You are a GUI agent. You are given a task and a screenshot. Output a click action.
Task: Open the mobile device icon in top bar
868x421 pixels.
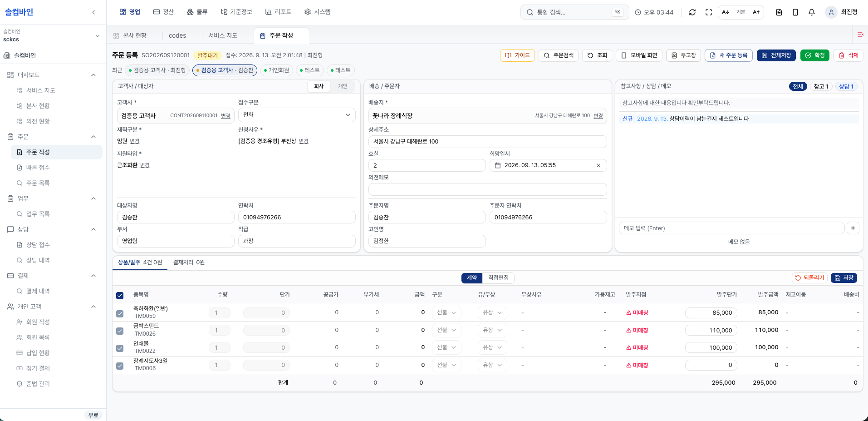click(795, 12)
